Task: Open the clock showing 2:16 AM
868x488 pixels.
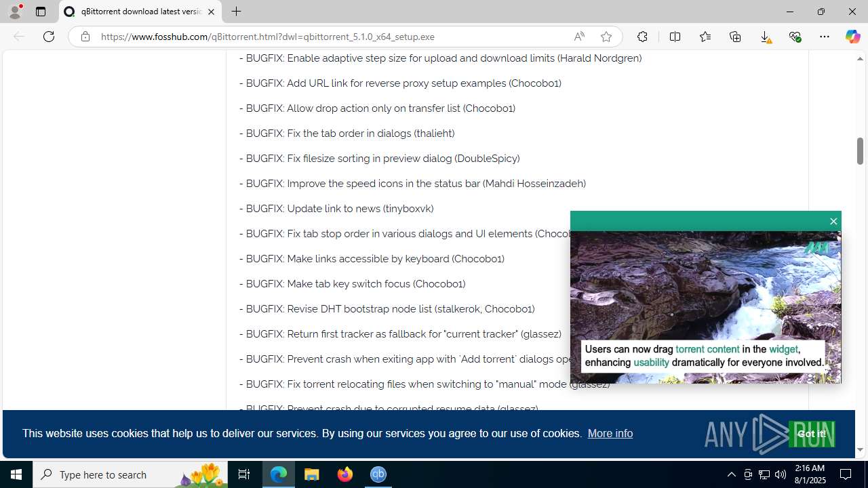Action: tap(810, 474)
